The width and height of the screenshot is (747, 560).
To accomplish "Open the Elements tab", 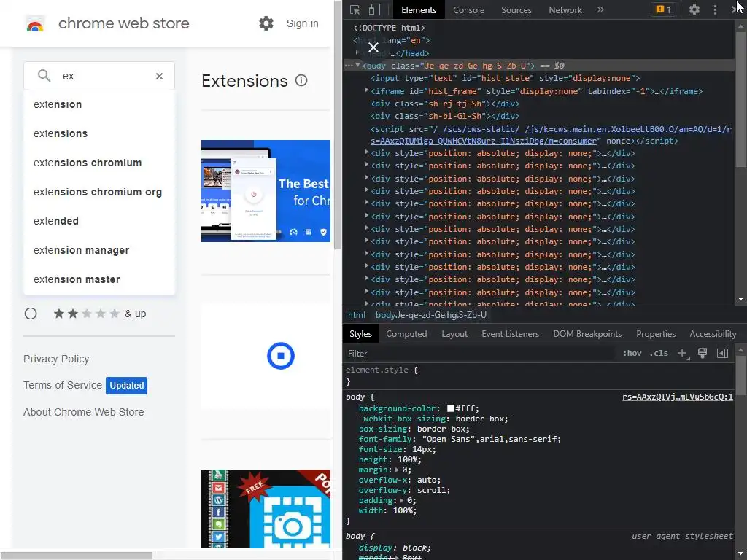I will pos(419,10).
